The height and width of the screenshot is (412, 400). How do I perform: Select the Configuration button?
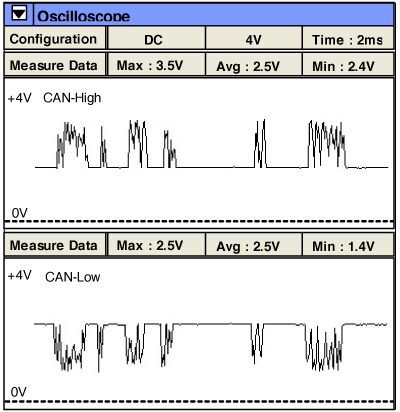[x=54, y=39]
